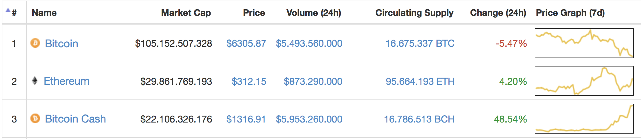Viewport: 644px width, 139px height.
Task: Click the Bitcoin coin logo icon
Action: pyautogui.click(x=35, y=43)
